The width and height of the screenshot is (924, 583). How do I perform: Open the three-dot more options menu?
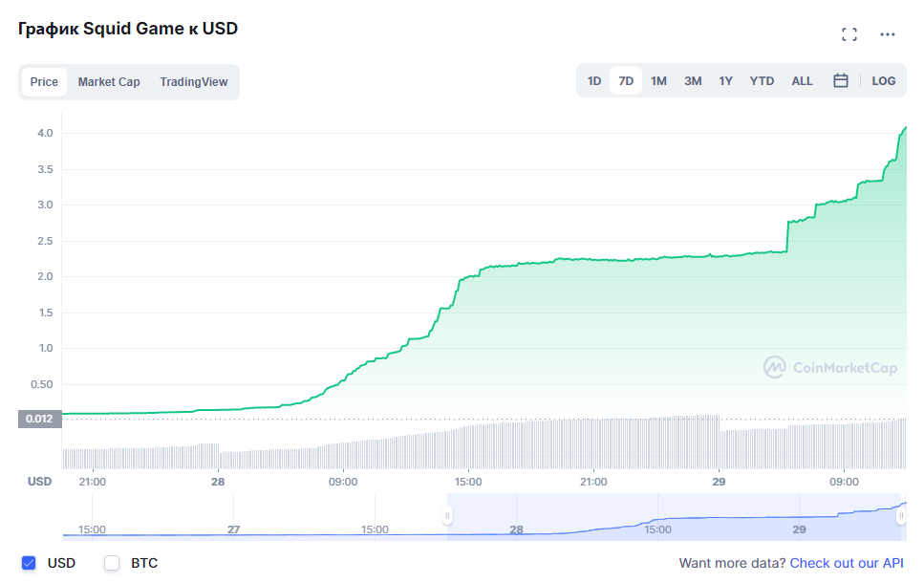click(x=888, y=34)
